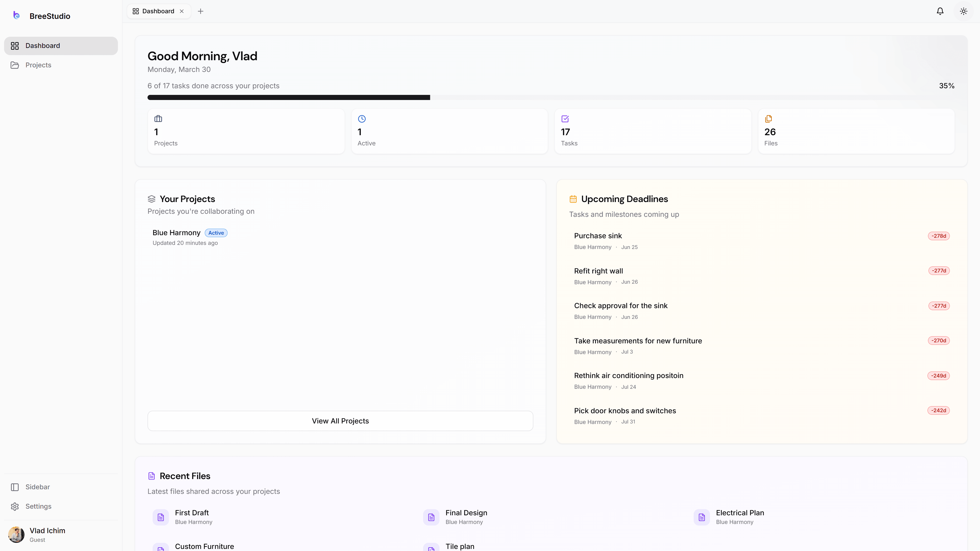Click the Jul 31 date text
The image size is (980, 551).
pyautogui.click(x=628, y=422)
